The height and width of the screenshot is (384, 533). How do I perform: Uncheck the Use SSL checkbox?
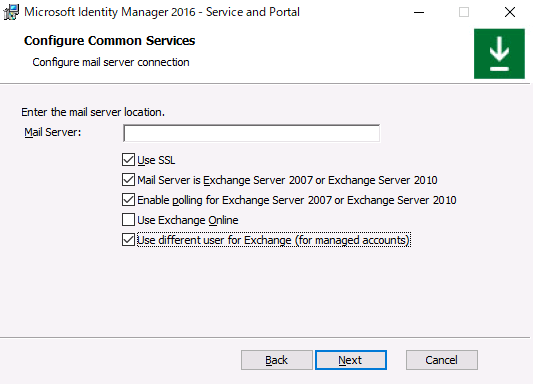128,160
